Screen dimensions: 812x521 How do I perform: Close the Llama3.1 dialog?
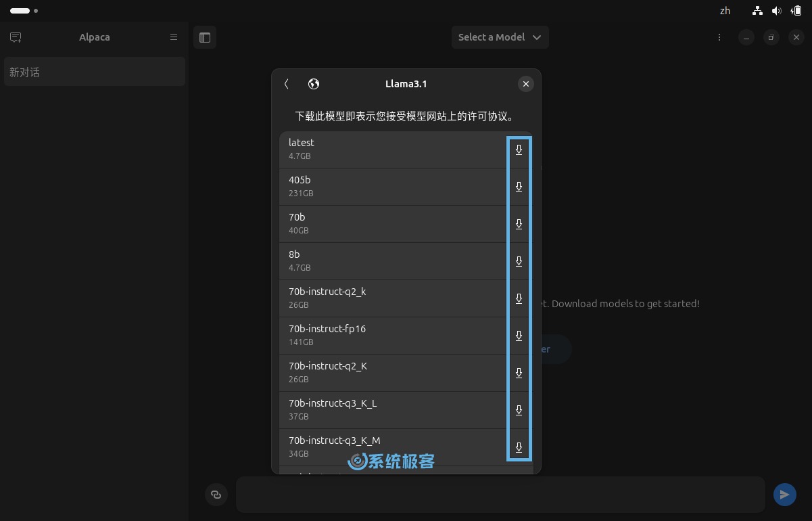526,84
